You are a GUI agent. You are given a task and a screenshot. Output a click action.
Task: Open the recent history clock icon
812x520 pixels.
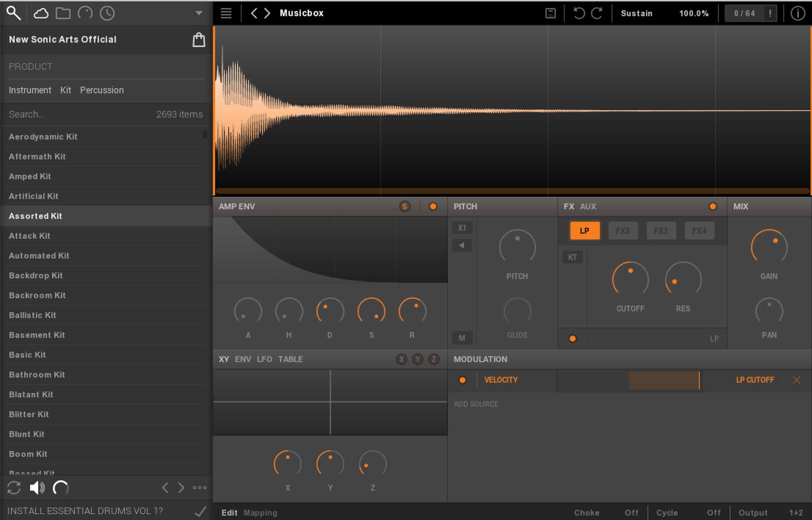107,13
